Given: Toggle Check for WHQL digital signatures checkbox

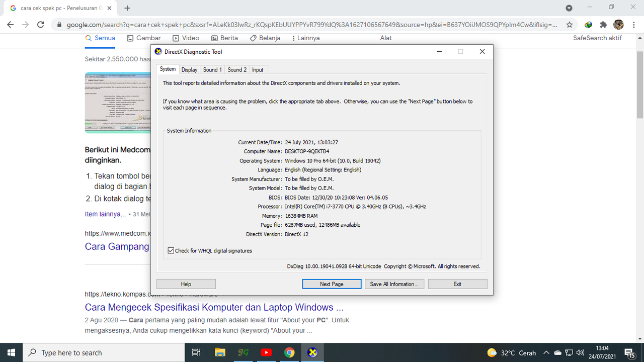Looking at the screenshot, I should (x=171, y=250).
